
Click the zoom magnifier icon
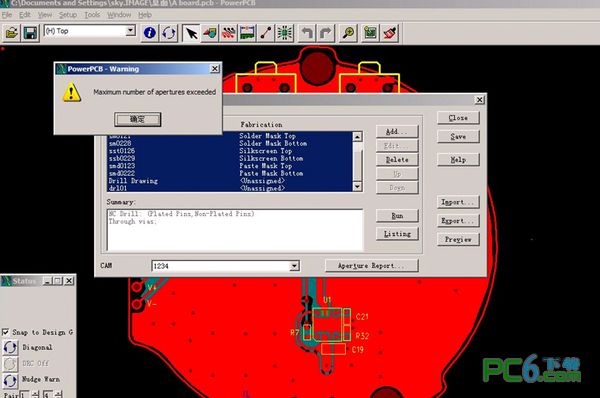tap(348, 33)
